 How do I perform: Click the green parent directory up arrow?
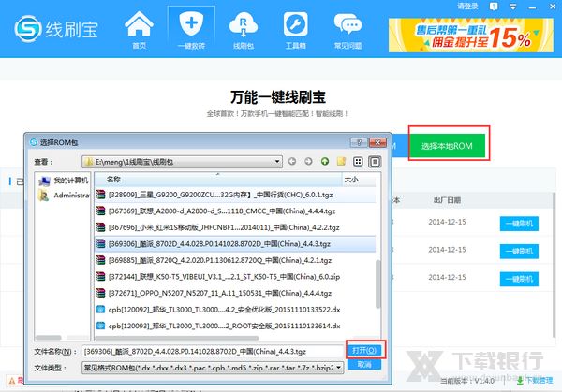click(325, 162)
